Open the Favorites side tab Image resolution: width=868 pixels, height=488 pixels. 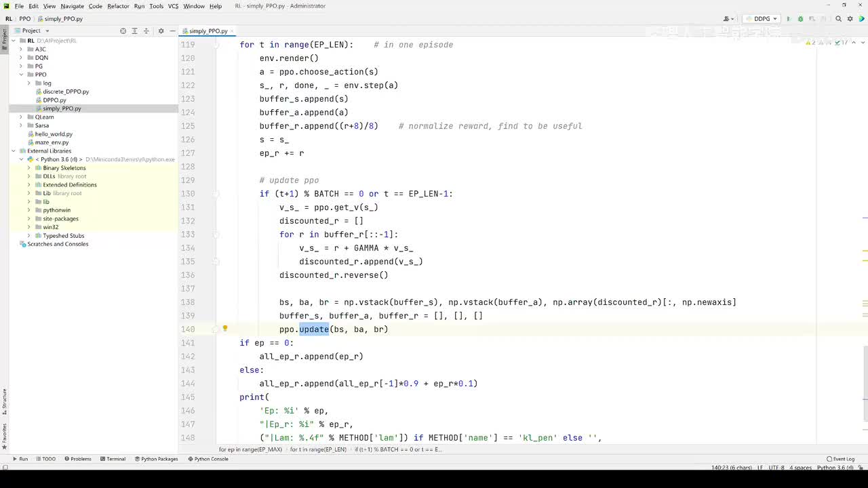coord(4,436)
